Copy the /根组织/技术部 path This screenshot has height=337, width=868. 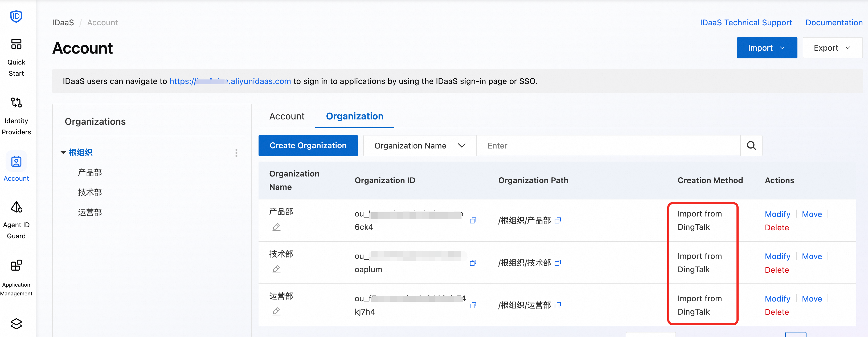(x=558, y=262)
